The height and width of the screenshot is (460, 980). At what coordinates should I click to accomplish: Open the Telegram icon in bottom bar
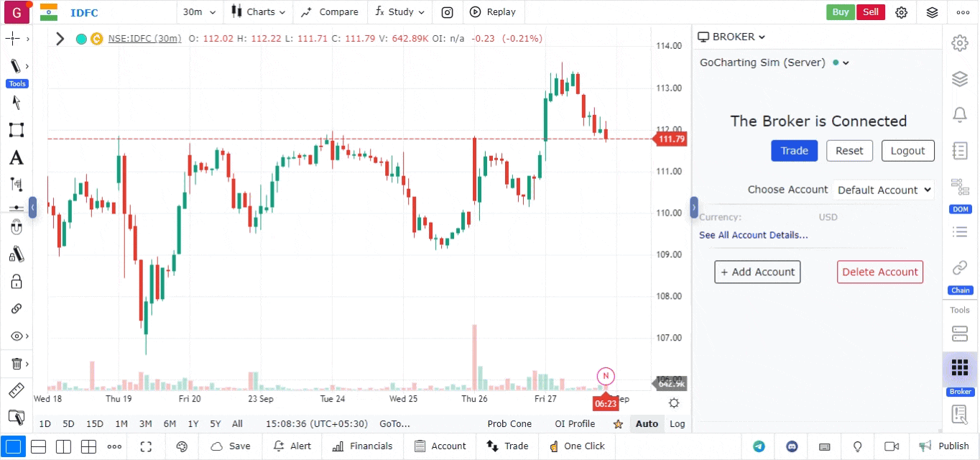pyautogui.click(x=759, y=446)
